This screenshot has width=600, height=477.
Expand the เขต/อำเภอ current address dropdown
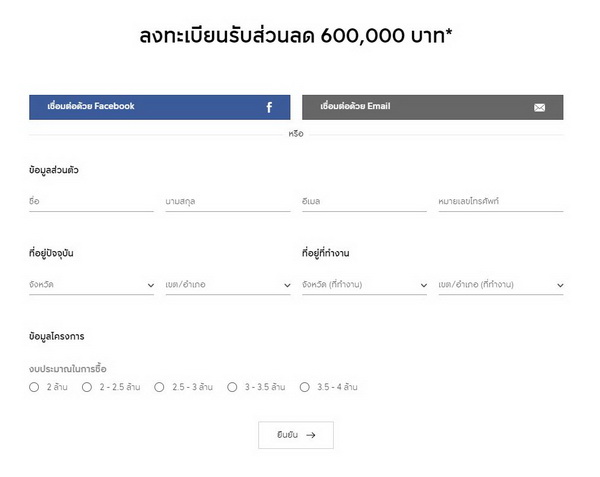(x=227, y=285)
